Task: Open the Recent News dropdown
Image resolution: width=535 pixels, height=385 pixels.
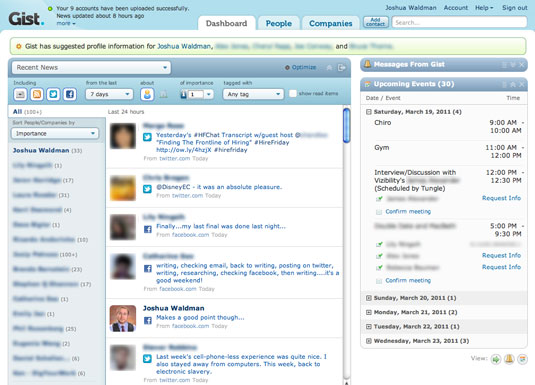Action: (91, 68)
